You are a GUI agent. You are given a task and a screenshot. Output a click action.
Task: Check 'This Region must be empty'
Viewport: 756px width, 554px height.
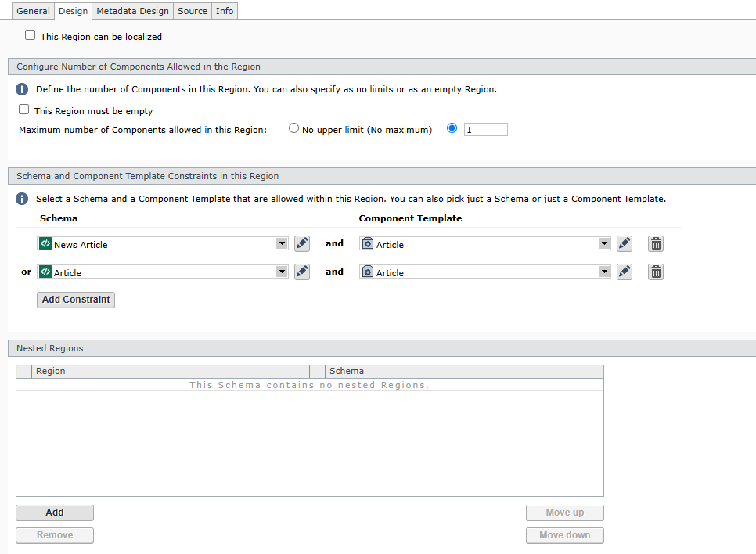pyautogui.click(x=24, y=110)
